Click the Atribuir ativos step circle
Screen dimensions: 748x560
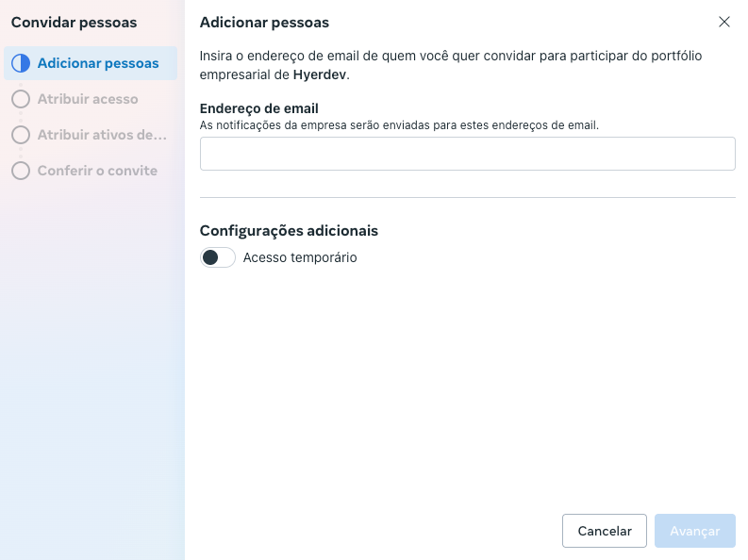(x=21, y=135)
